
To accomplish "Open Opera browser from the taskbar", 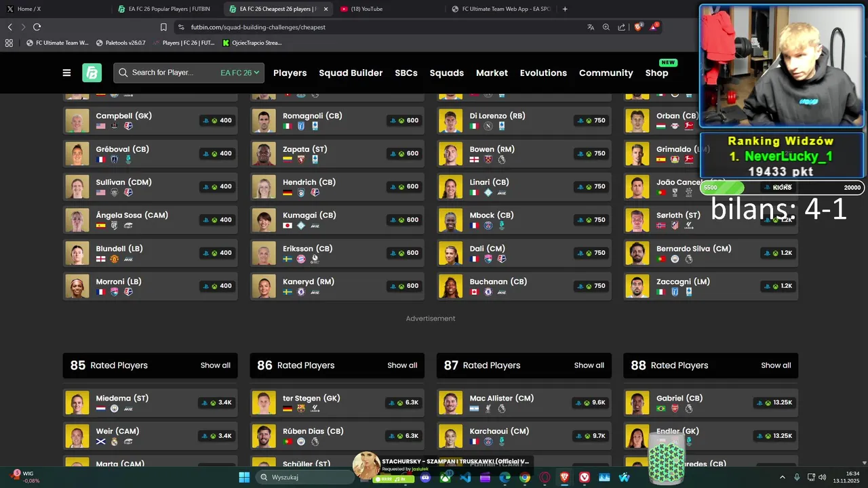I will click(545, 477).
